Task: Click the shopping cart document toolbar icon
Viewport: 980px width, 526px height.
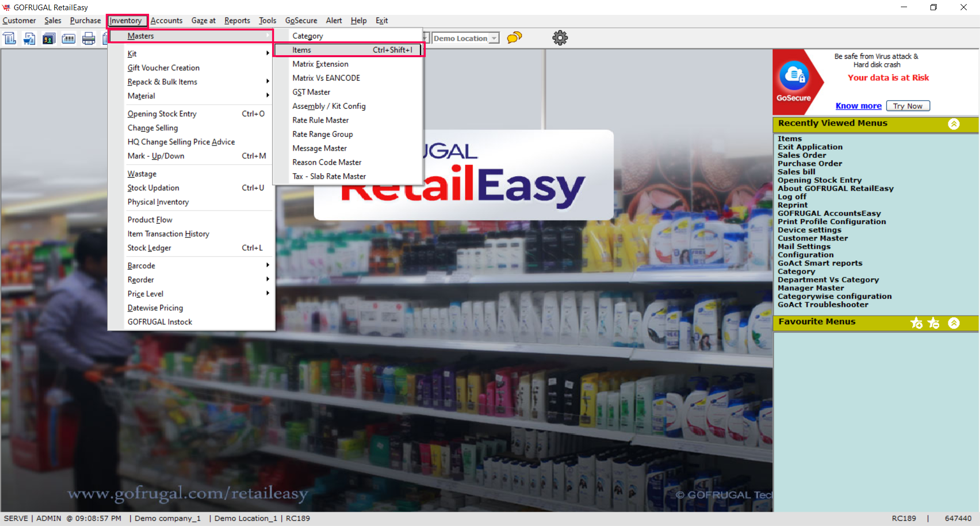Action: (29, 38)
